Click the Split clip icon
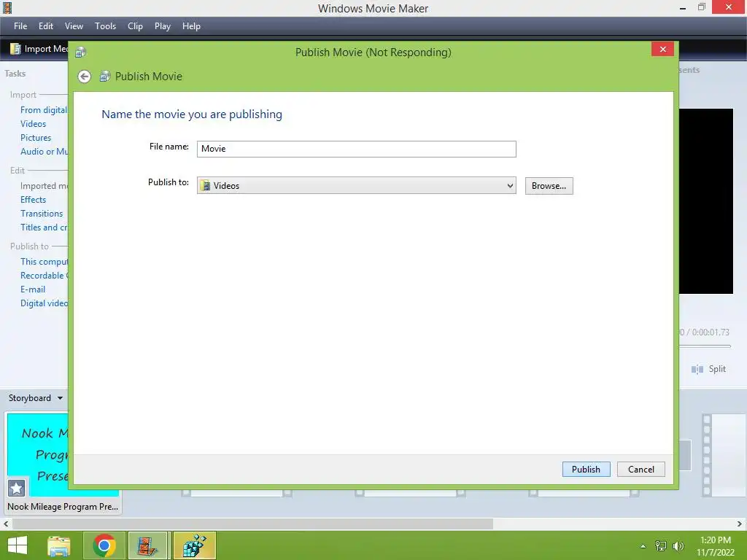The width and height of the screenshot is (747, 560). pos(697,369)
